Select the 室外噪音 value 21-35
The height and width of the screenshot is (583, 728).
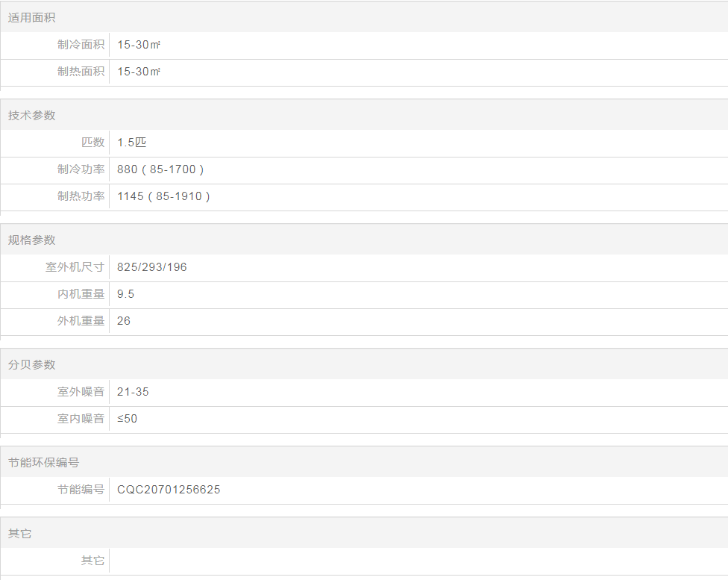[x=133, y=392]
